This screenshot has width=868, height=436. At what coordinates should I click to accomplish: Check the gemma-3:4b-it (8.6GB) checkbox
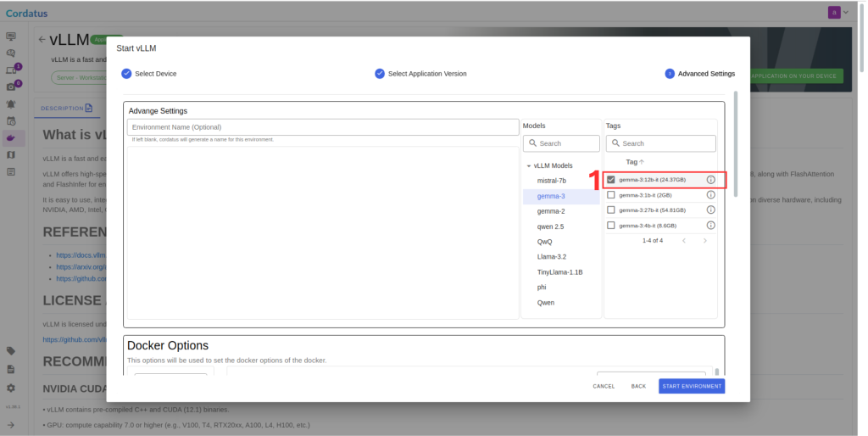(x=610, y=226)
